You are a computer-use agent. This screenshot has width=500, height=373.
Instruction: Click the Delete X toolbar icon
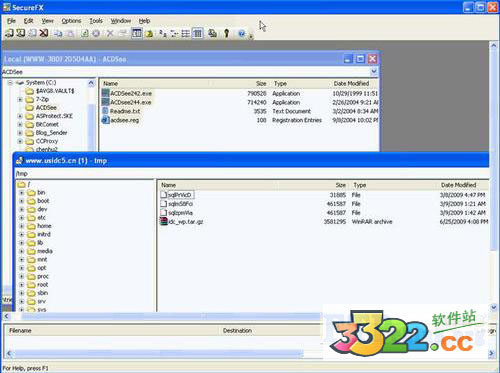(110, 33)
